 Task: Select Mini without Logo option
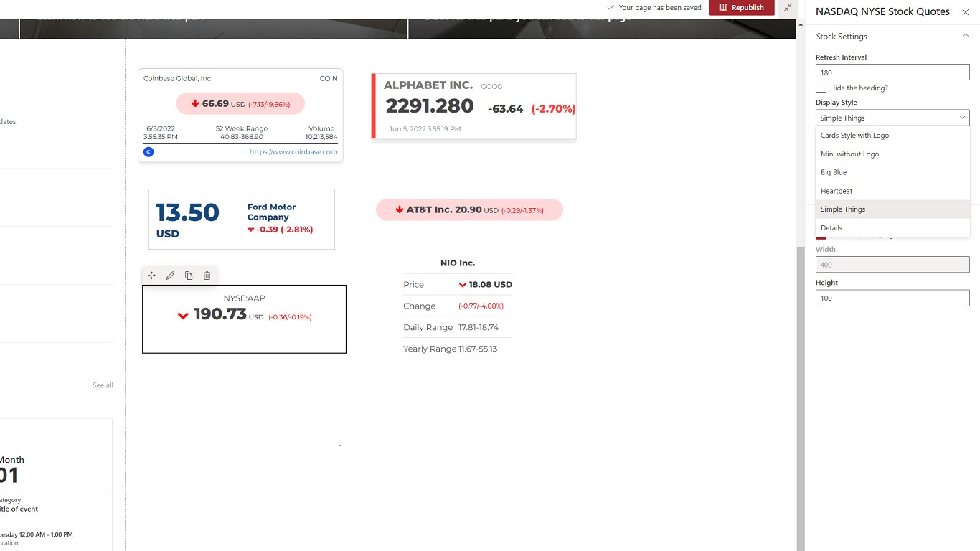tap(892, 154)
